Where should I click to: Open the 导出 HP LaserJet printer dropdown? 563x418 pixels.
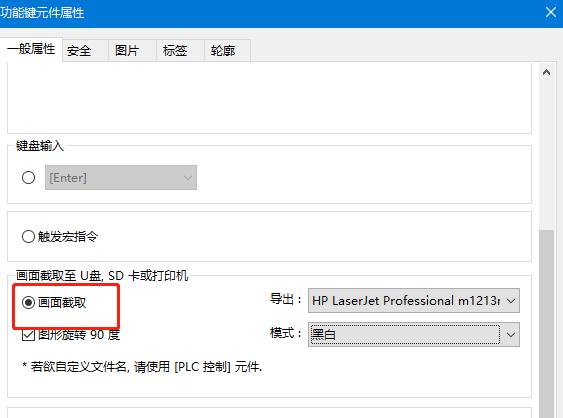[414, 301]
